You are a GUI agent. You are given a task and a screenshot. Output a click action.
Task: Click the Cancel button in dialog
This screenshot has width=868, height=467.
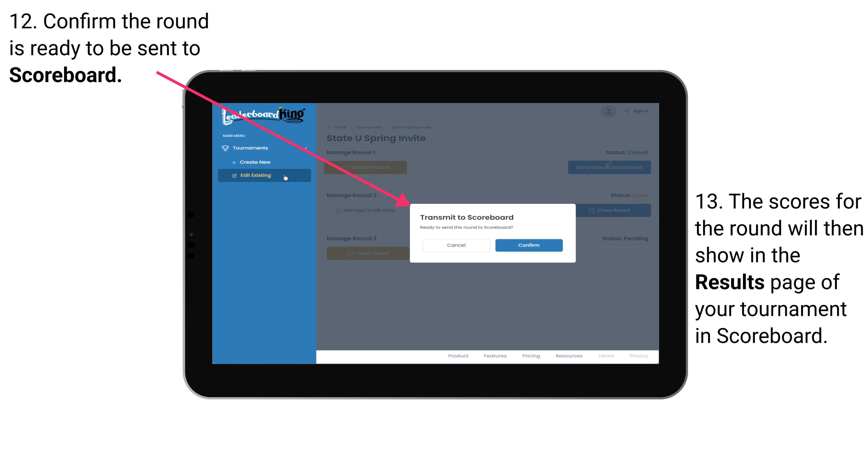tap(456, 244)
